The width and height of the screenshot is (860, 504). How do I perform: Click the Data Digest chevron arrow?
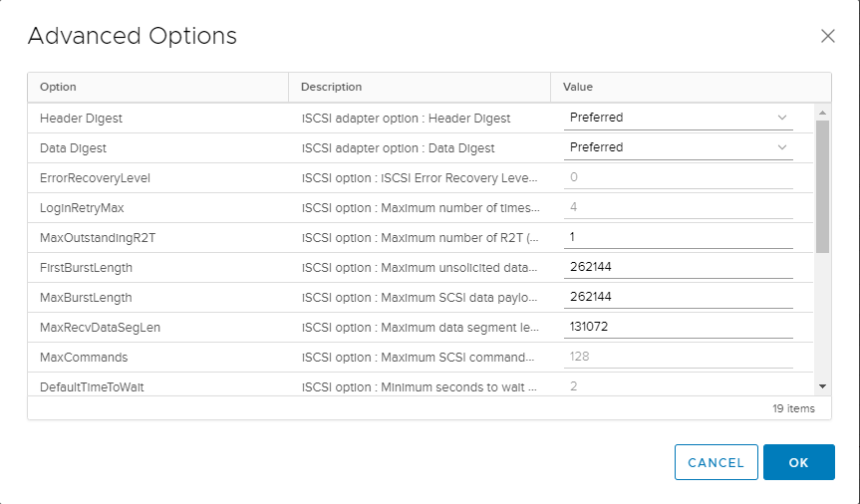(782, 147)
